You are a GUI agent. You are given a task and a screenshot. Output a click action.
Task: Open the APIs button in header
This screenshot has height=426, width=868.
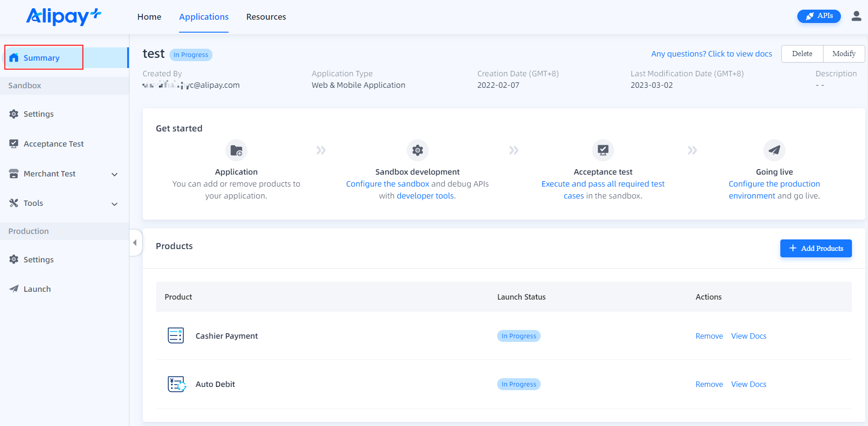click(818, 16)
